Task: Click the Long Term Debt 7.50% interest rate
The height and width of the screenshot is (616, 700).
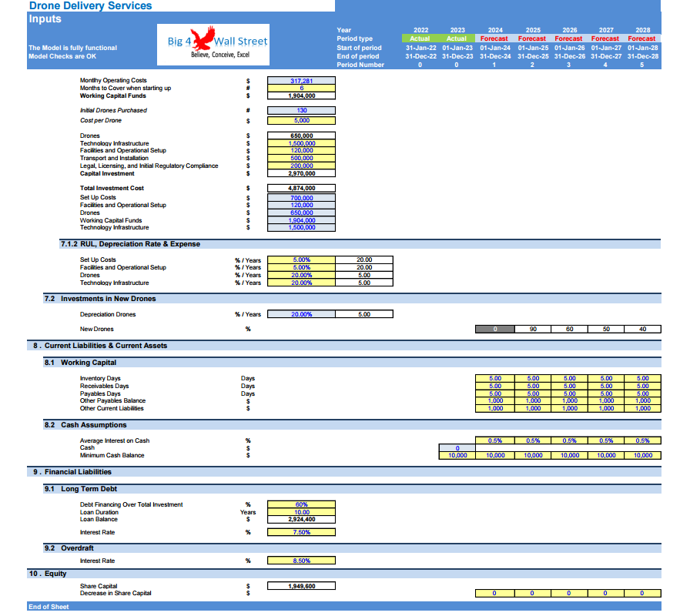Action: 301,532
